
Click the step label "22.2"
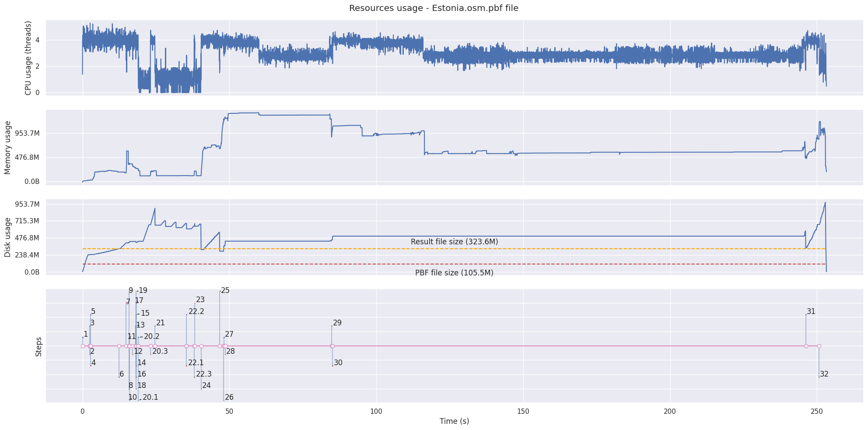pos(196,312)
